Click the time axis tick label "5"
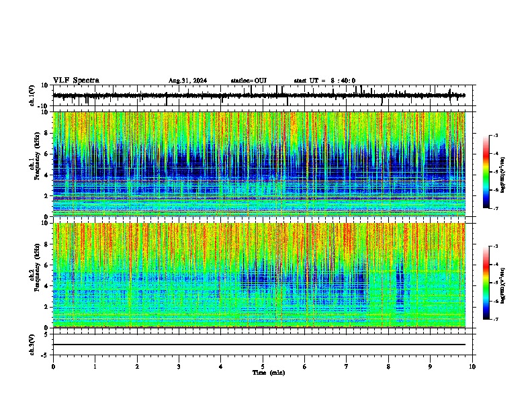 click(x=263, y=367)
